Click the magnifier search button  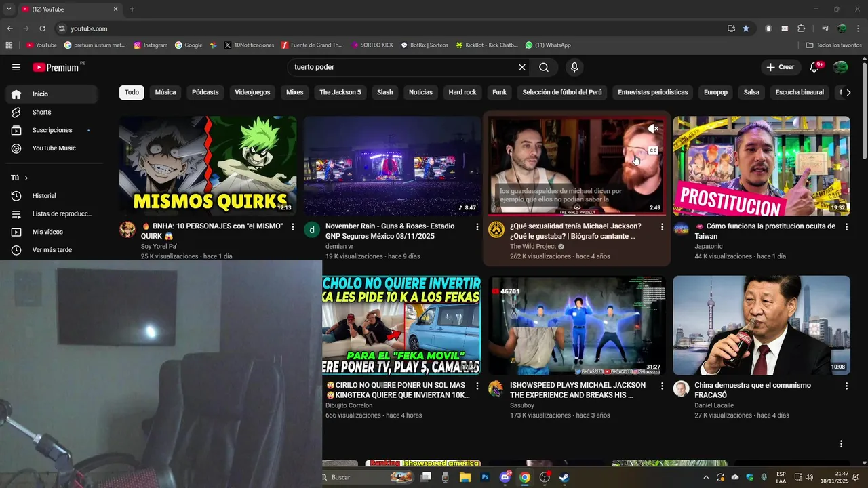click(x=544, y=67)
